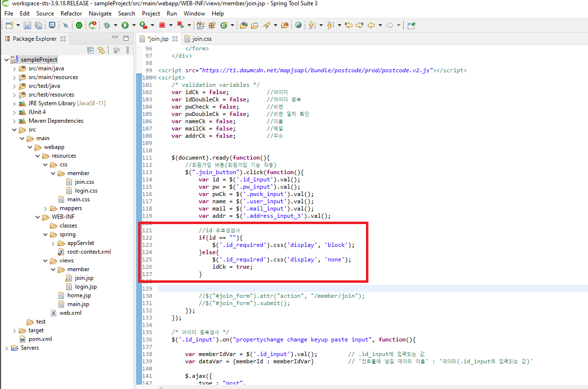Go to next annotation arrow icon

(x=311, y=25)
